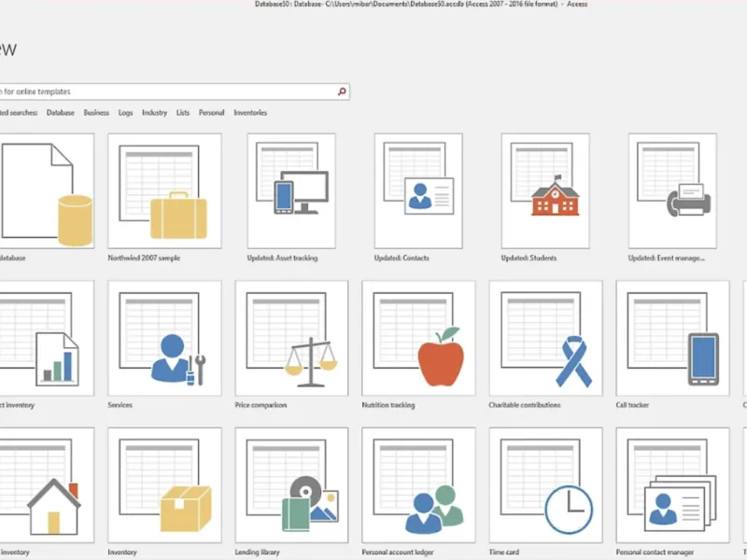The width and height of the screenshot is (747, 560).
Task: Search suggested category Industry
Action: point(154,113)
